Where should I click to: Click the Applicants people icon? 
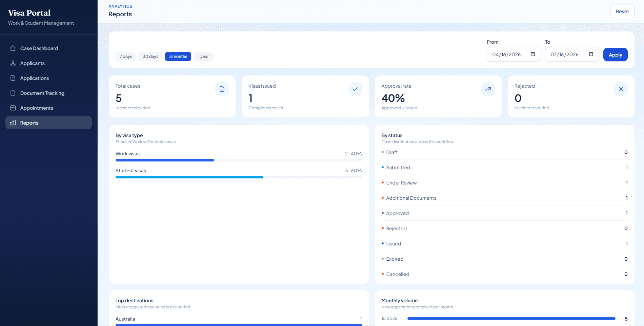point(13,63)
